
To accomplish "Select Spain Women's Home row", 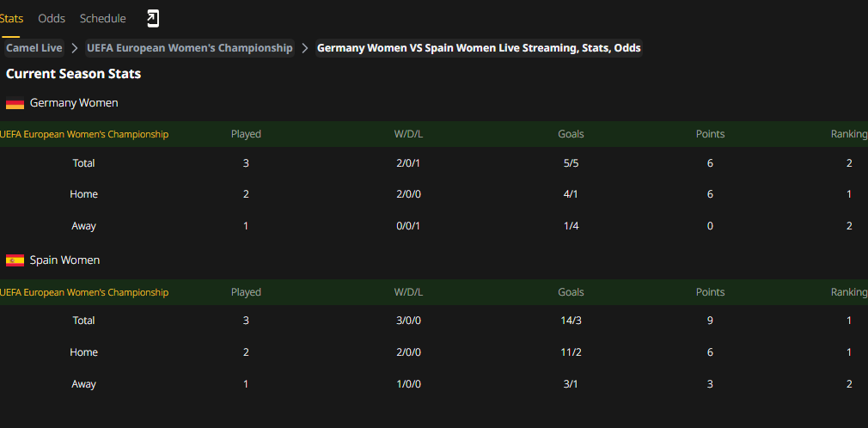I will 434,352.
